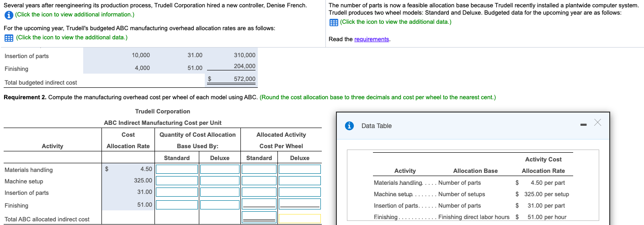Viewport: 644px width, 225px height.
Task: Select Materials handling Deluxe quantity input field
Action: 219,169
